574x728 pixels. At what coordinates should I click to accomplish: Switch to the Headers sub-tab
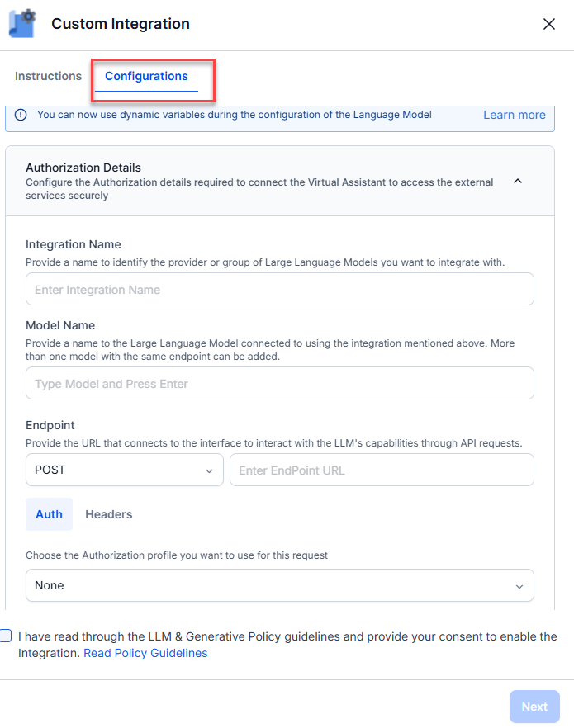point(109,514)
